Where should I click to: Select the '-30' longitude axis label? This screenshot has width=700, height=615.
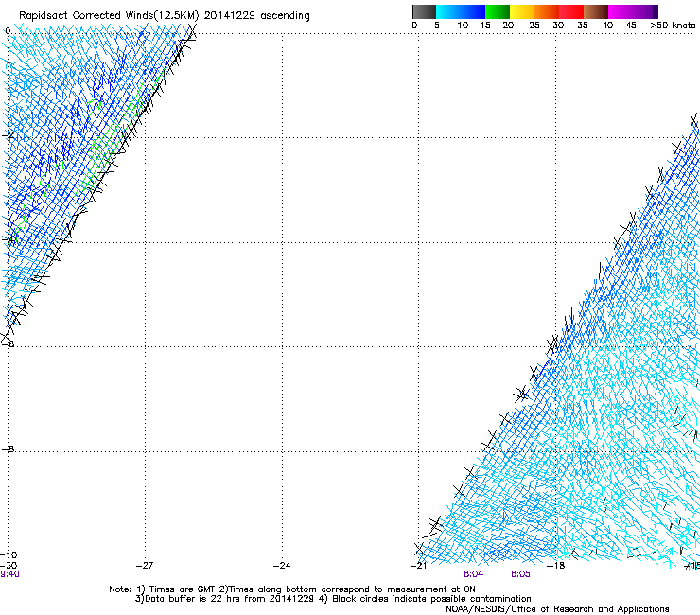(x=9, y=566)
